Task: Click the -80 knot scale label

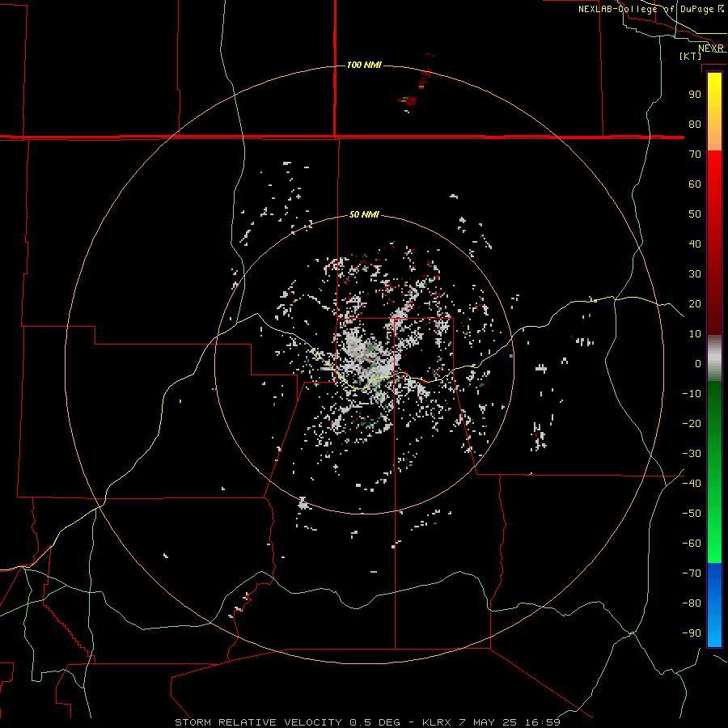Action: pyautogui.click(x=692, y=603)
